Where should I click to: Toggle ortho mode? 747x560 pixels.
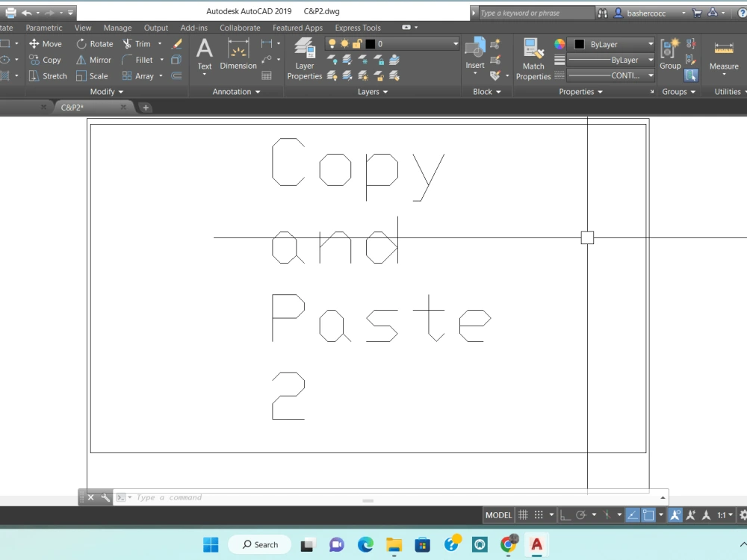click(x=565, y=514)
